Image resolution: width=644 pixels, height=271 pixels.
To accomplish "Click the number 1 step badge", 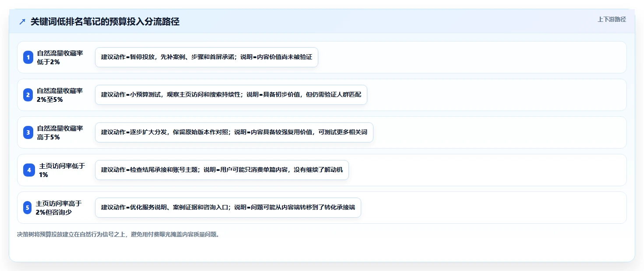I will (28, 57).
